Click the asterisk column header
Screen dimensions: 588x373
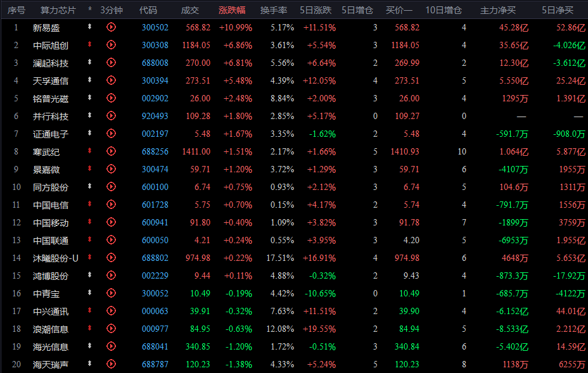[x=90, y=9]
